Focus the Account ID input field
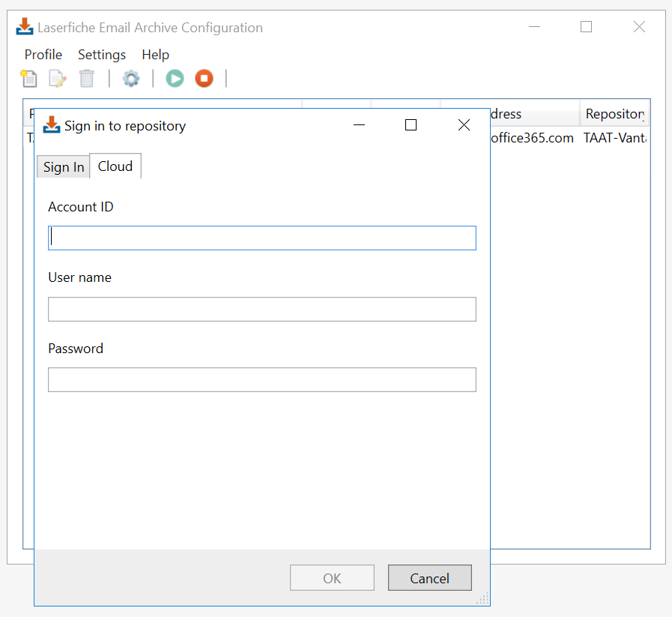The height and width of the screenshot is (617, 672). tap(262, 238)
